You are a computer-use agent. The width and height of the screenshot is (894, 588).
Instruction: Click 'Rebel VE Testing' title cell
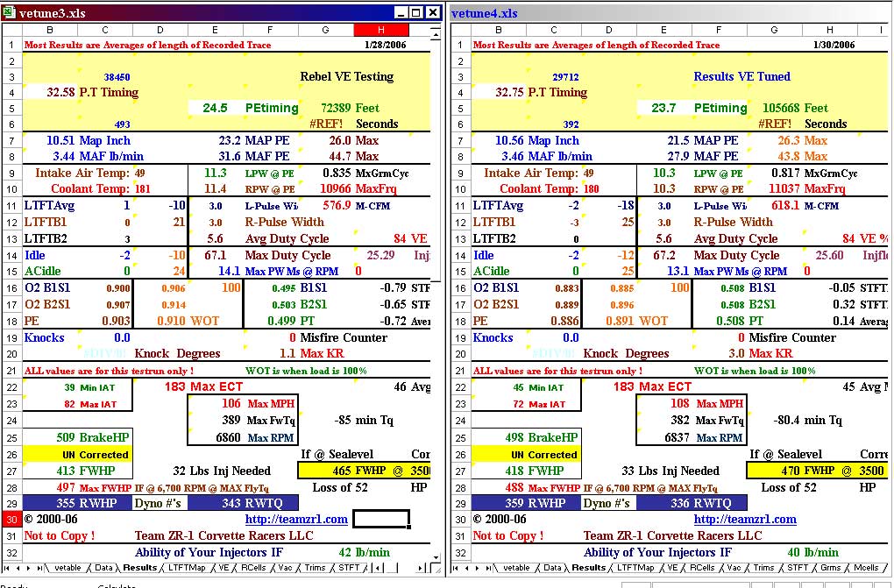click(347, 76)
